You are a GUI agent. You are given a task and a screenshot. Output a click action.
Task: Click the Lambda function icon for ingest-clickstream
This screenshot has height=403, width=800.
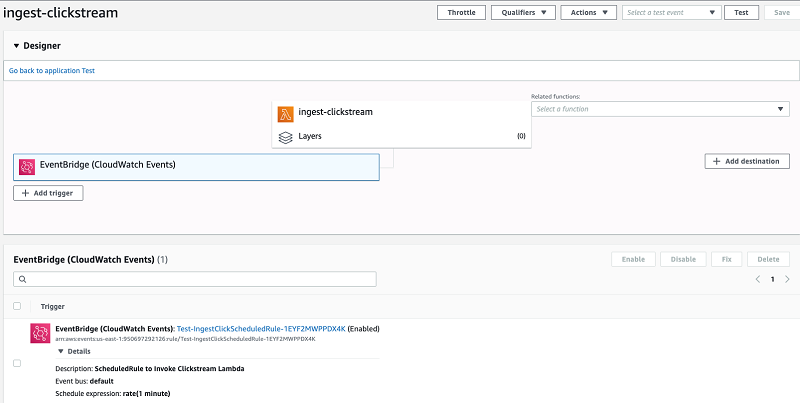[x=286, y=114]
